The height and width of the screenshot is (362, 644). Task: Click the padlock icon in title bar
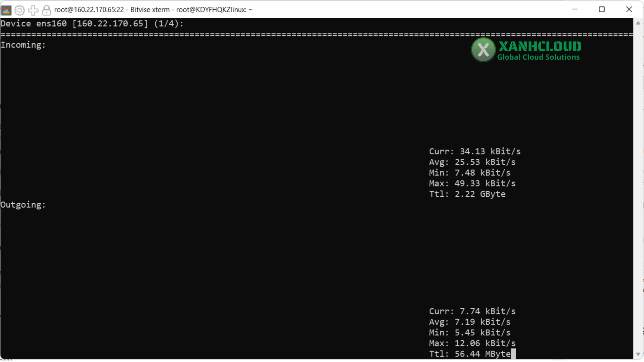pos(46,10)
